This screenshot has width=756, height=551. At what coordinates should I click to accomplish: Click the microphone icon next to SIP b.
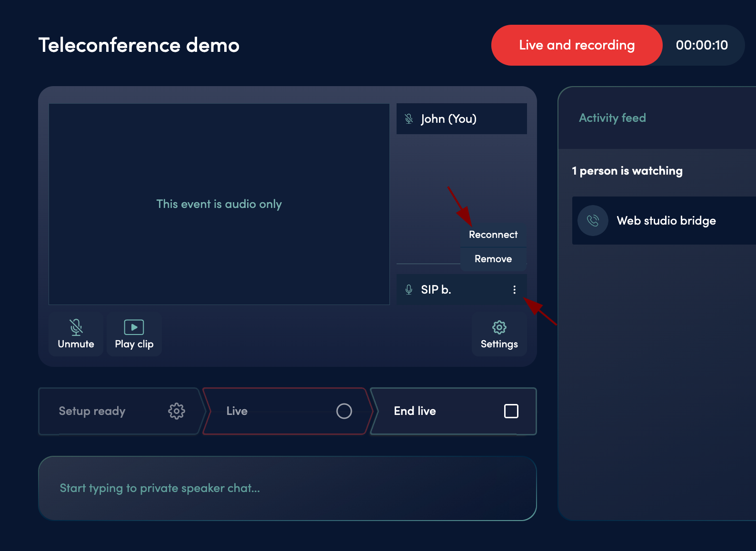click(x=408, y=290)
